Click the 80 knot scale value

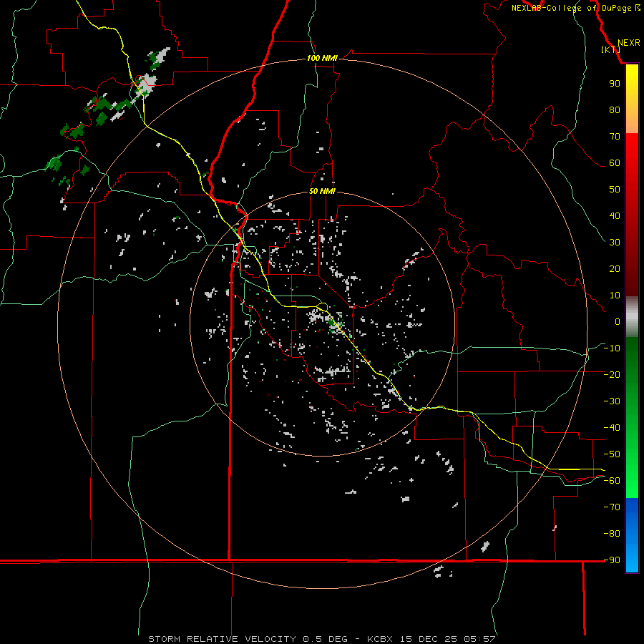coord(615,109)
